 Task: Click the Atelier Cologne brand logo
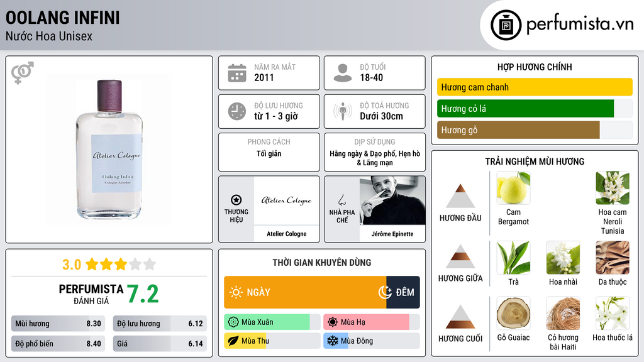(287, 200)
